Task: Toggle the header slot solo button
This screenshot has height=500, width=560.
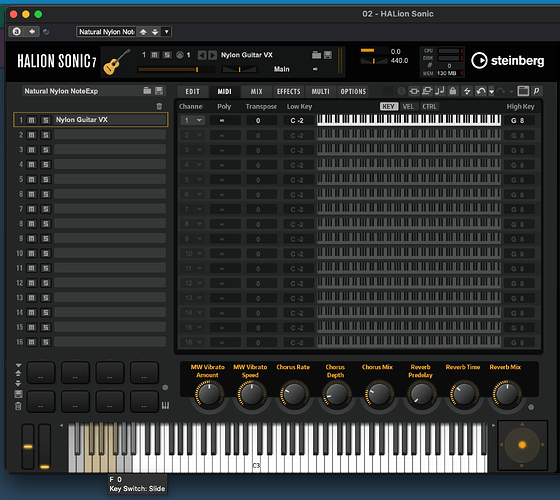Action: tap(167, 55)
